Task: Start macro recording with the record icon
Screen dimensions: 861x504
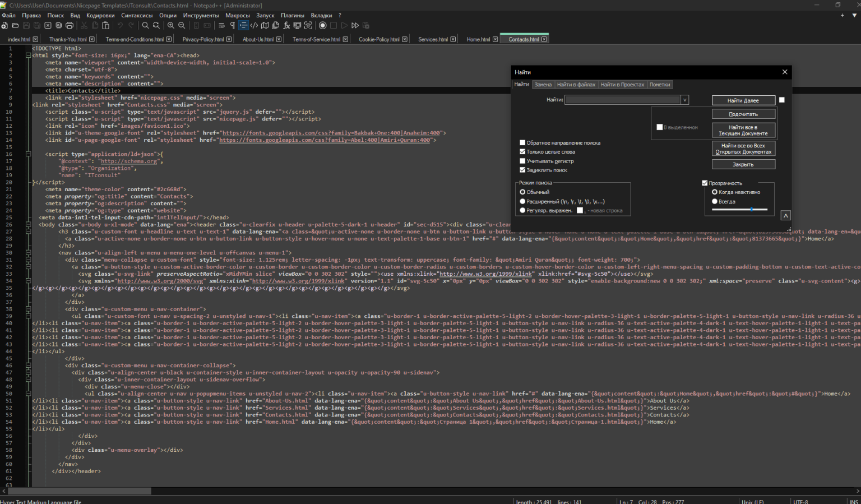Action: click(322, 25)
